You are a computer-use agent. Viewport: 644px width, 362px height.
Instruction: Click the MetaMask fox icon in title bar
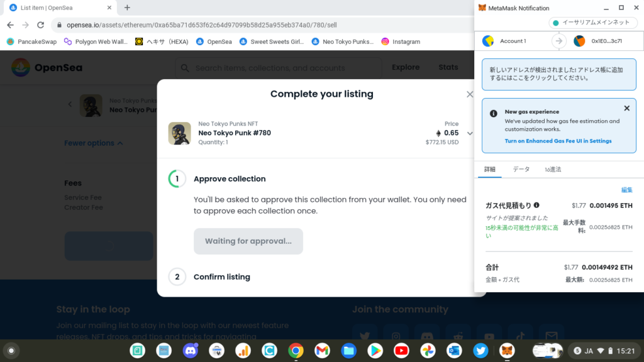tap(482, 8)
